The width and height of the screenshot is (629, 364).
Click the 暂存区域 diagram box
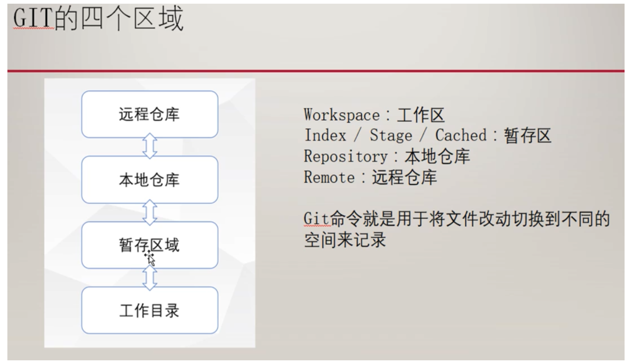149,245
